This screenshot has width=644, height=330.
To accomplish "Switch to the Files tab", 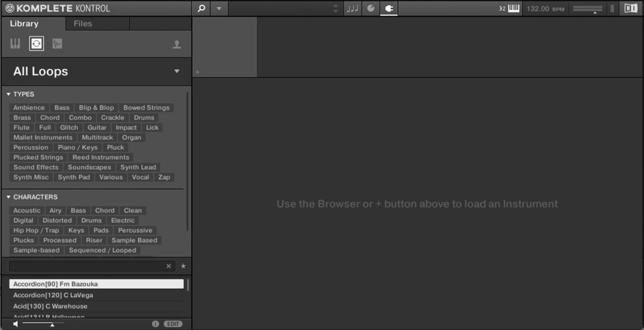I will pos(82,24).
